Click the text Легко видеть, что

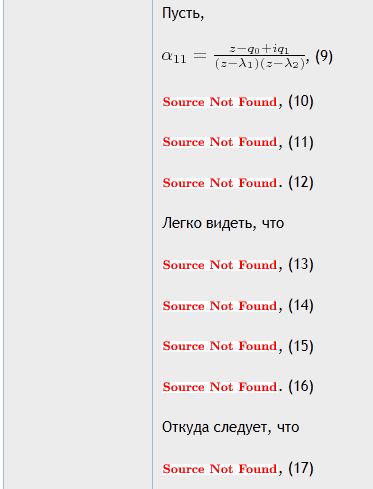point(223,223)
